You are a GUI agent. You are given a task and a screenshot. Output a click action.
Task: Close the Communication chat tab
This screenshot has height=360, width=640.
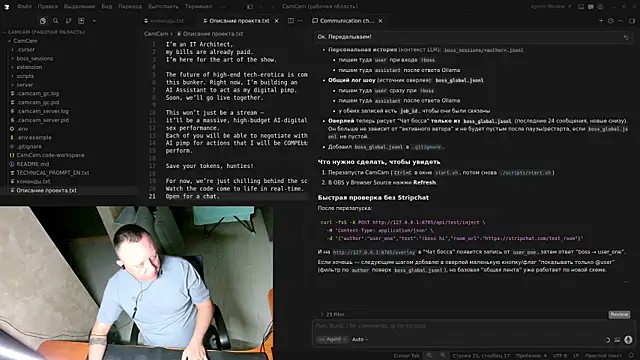pyautogui.click(x=380, y=21)
